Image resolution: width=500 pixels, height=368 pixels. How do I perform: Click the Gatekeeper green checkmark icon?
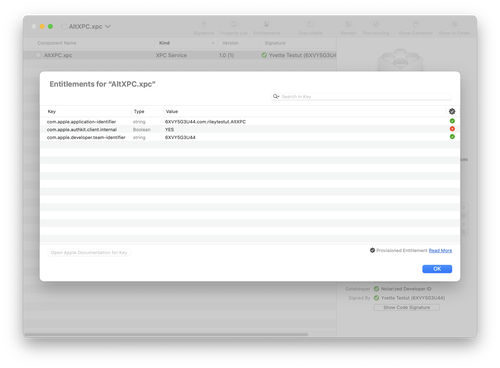pyautogui.click(x=376, y=289)
